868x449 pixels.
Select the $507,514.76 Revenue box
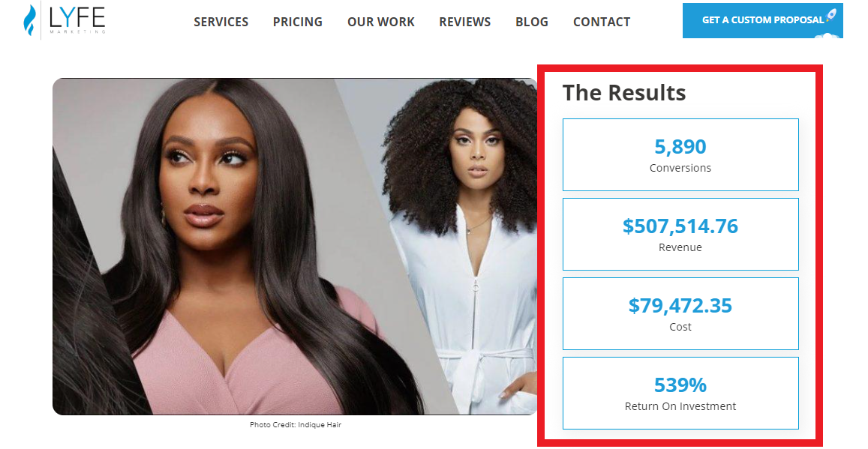coord(680,234)
